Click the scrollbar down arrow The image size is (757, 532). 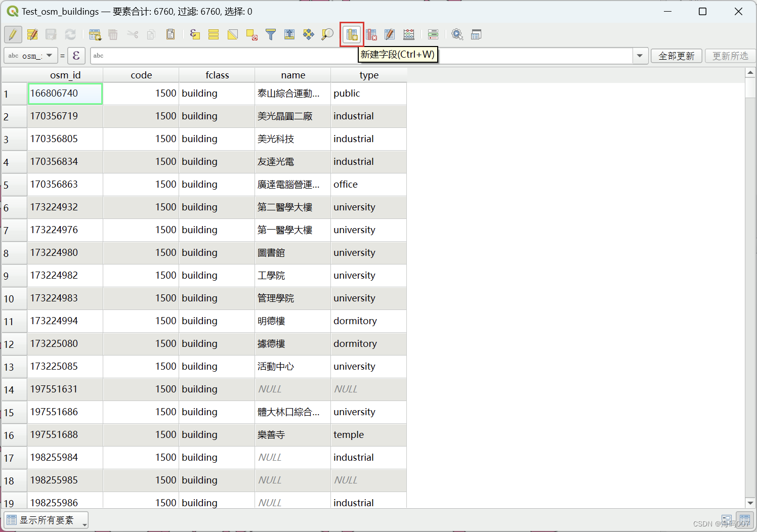point(750,503)
